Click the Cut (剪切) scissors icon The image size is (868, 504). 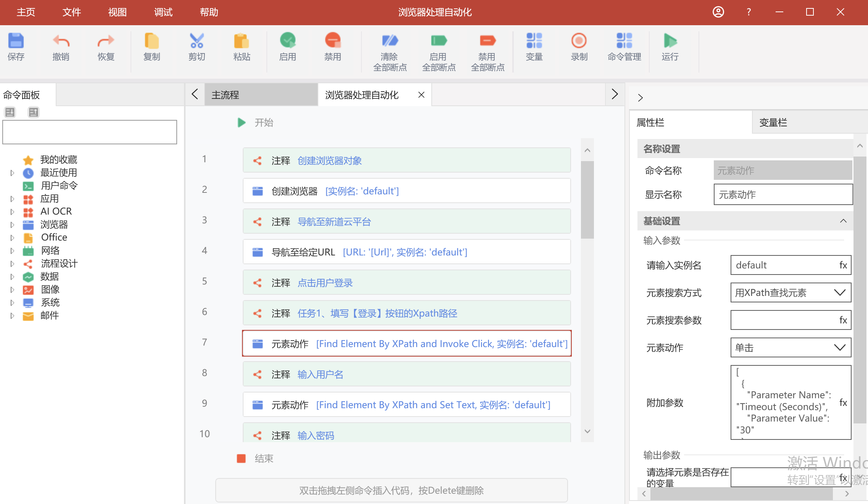pyautogui.click(x=197, y=41)
